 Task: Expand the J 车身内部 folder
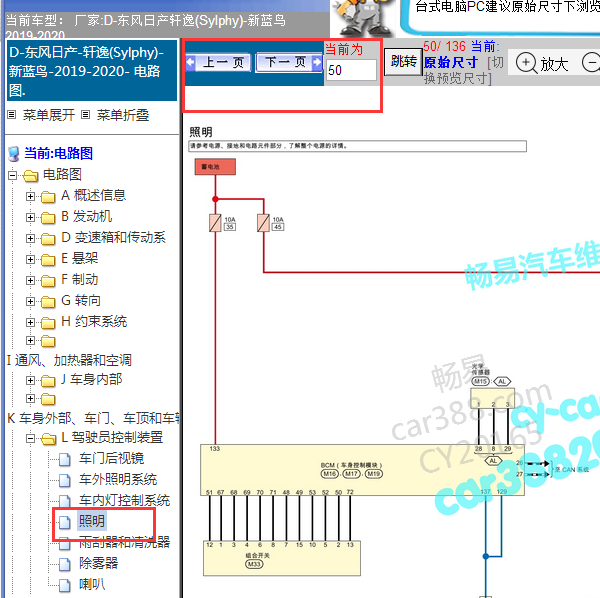click(30, 380)
